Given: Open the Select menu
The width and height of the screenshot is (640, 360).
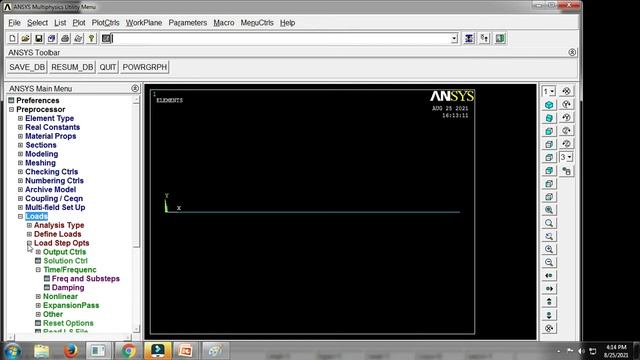Looking at the screenshot, I should tap(37, 23).
